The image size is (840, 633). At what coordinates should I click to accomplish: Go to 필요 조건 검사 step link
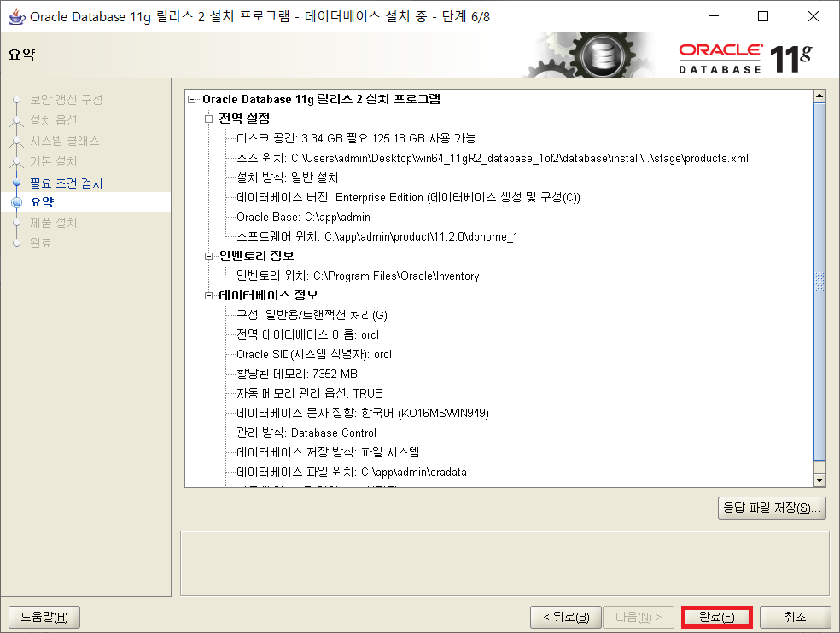(x=67, y=183)
